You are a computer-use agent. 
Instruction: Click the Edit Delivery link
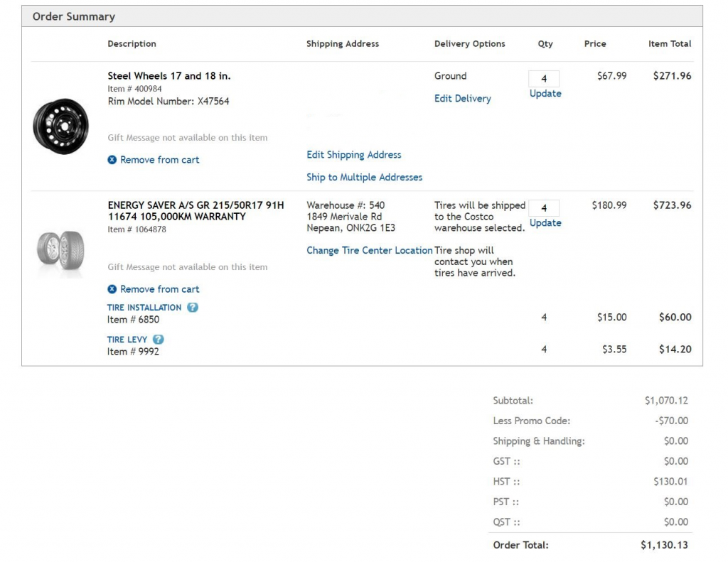coord(462,99)
